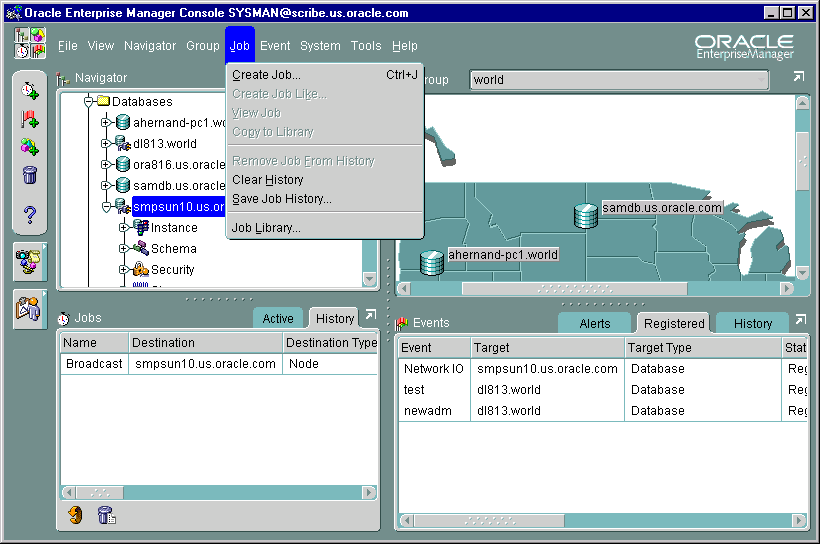Screen dimensions: 820x544
Task: Open the Alerts tab in Events pane
Action: tap(595, 324)
